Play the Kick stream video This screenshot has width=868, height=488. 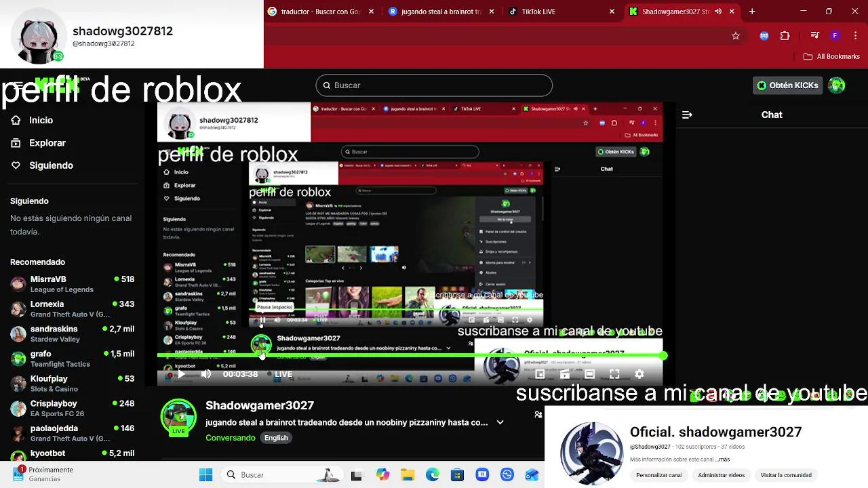[x=181, y=374]
